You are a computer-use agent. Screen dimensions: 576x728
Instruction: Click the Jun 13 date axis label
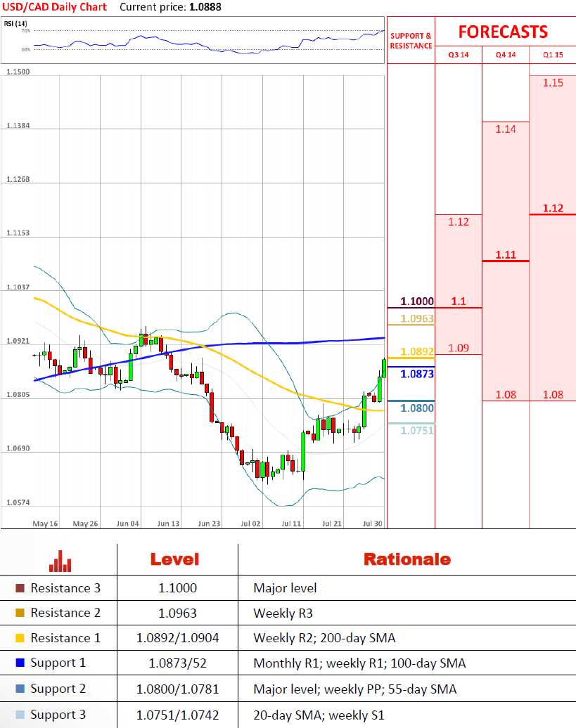tap(168, 524)
